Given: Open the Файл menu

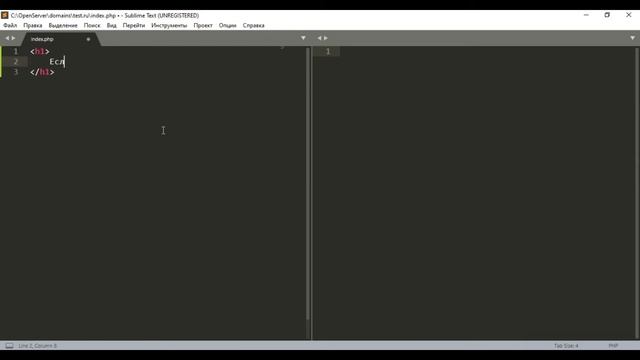Looking at the screenshot, I should [x=10, y=25].
